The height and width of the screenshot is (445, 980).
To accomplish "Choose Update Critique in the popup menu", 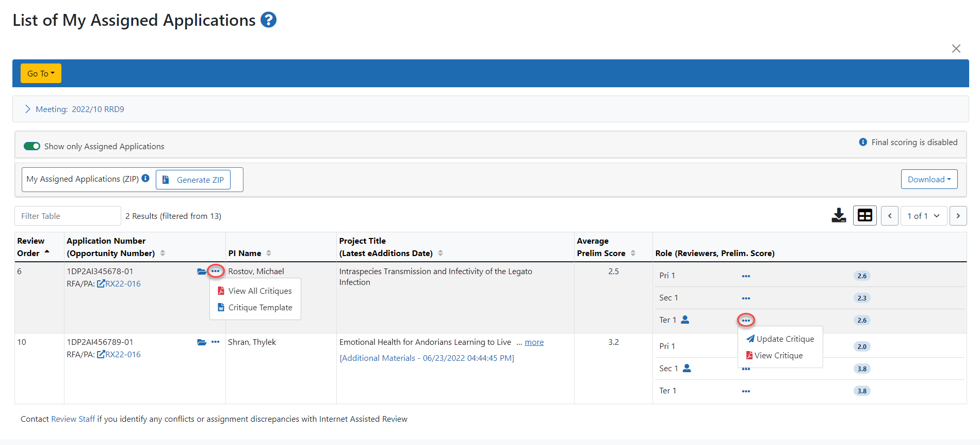I will click(785, 339).
